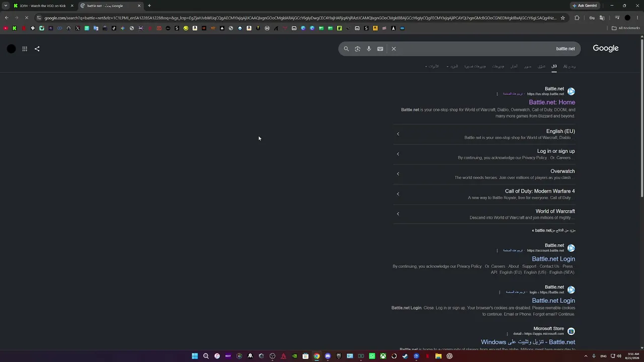The image size is (644, 362).
Task: Open the TikTok bookmark icon
Action: click(x=114, y=28)
